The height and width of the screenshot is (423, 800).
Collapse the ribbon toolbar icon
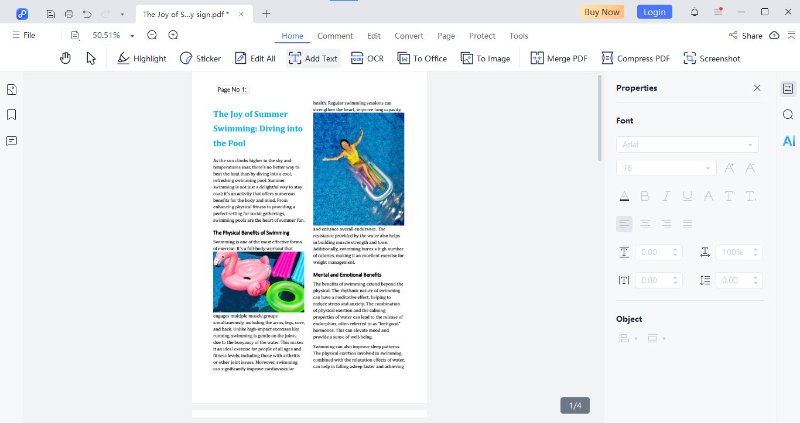pos(791,35)
